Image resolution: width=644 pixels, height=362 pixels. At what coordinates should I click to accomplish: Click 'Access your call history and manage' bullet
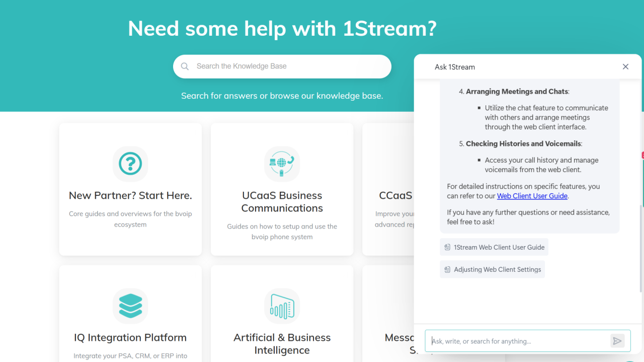tap(542, 165)
